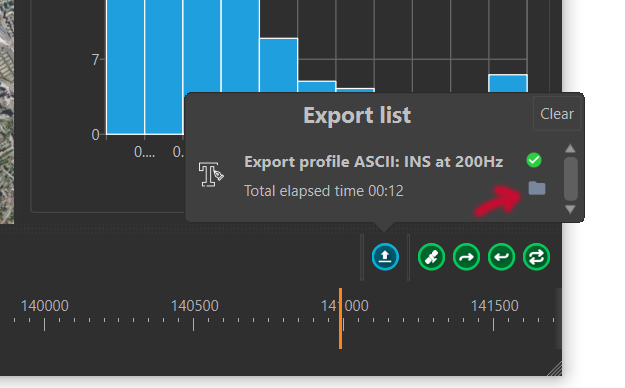The height and width of the screenshot is (388, 625).
Task: Click the ASCII text export type icon
Action: click(x=211, y=174)
